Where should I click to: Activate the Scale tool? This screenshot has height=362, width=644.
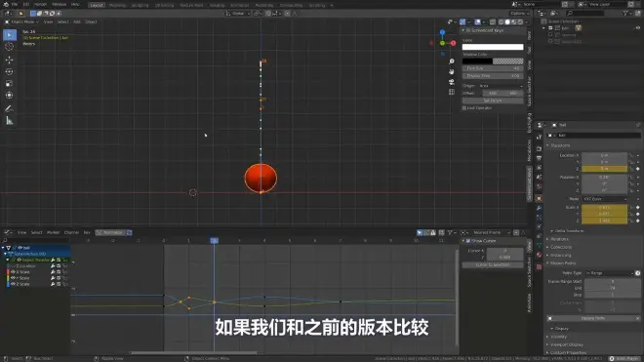click(9, 83)
